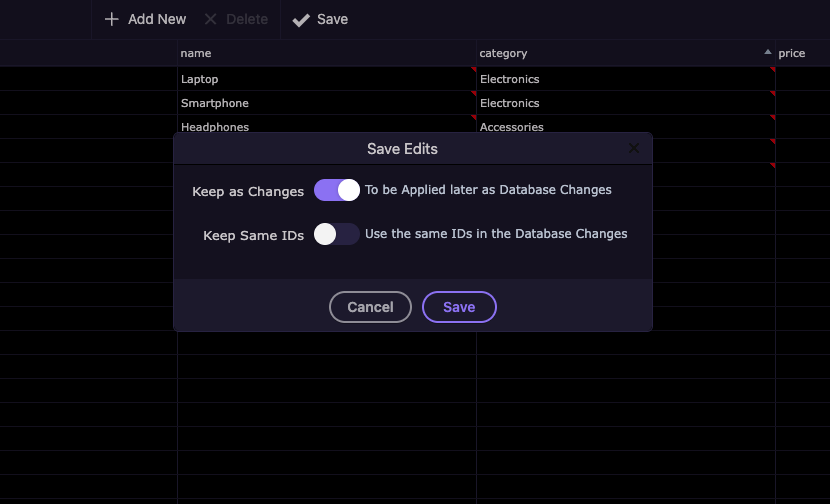Click the sort arrow in category column
Viewport: 830px width, 504px height.
pos(767,52)
